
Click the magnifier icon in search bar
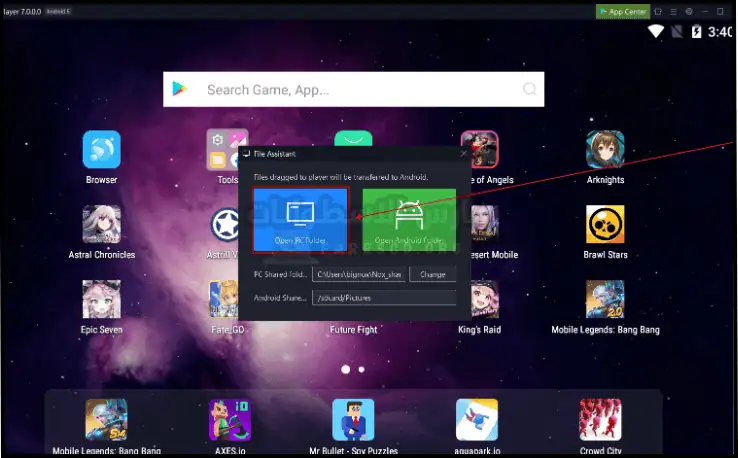[x=529, y=90]
